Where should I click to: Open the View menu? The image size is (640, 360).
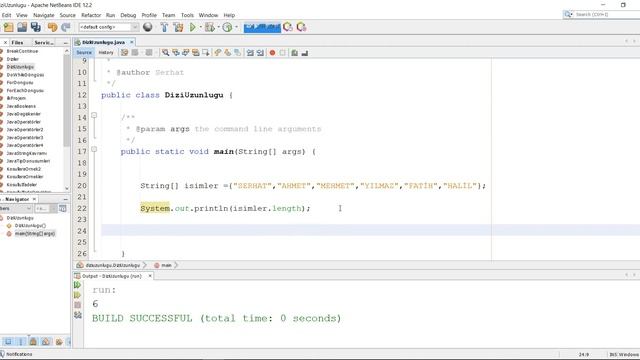(22, 15)
